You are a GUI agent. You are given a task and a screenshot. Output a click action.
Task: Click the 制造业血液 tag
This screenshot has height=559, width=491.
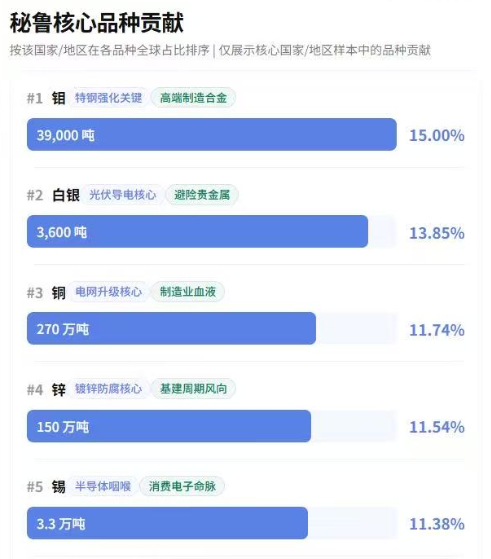tap(188, 292)
